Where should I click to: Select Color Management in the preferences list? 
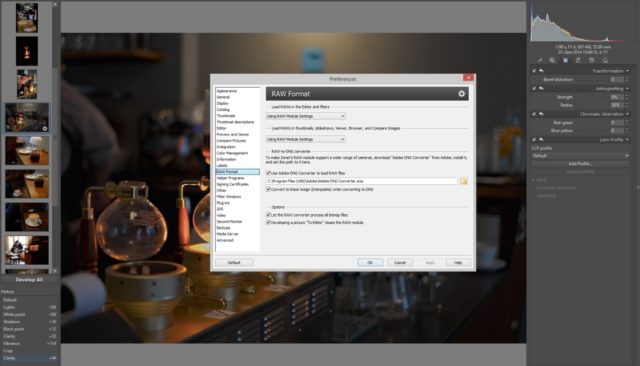tap(232, 153)
